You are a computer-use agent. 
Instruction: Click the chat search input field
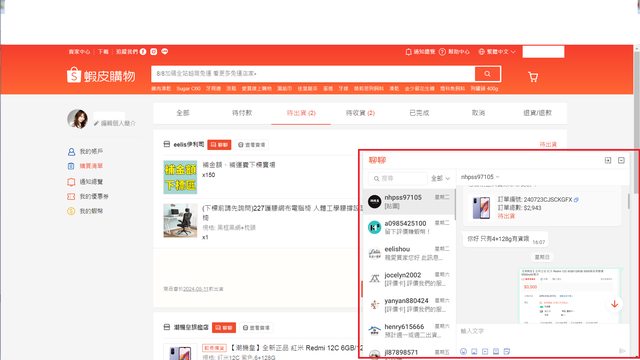coord(398,178)
